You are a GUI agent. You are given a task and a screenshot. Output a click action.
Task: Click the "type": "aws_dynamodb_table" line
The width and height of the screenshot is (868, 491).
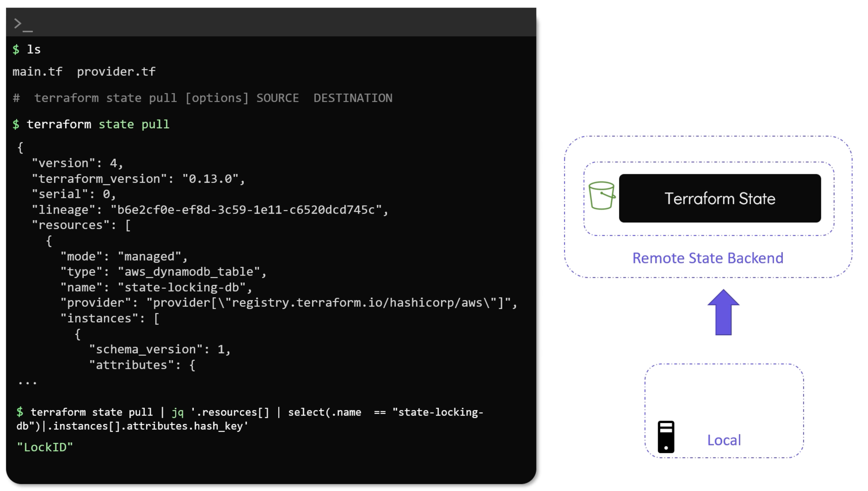[163, 272]
